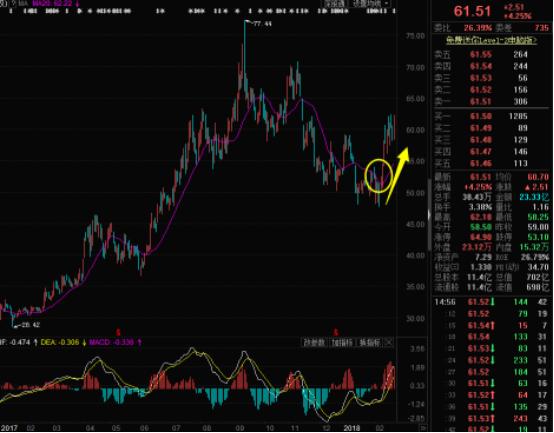Viewport: 554px width, 433px height.
Task: Select the yellow arrow annotation
Action: point(397,175)
